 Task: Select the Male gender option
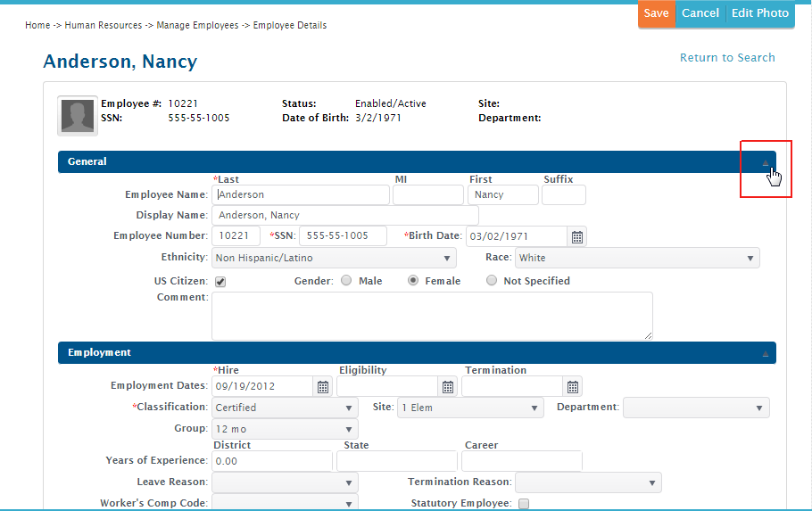pos(346,281)
